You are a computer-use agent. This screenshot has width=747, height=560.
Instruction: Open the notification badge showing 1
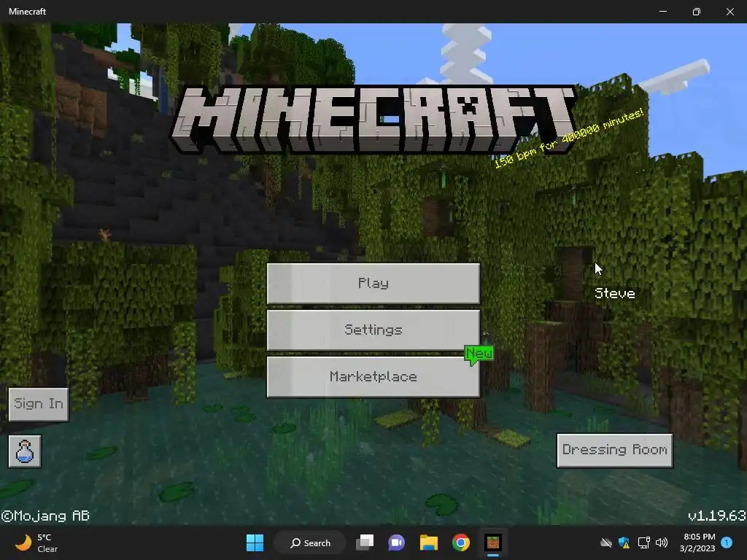tap(727, 542)
